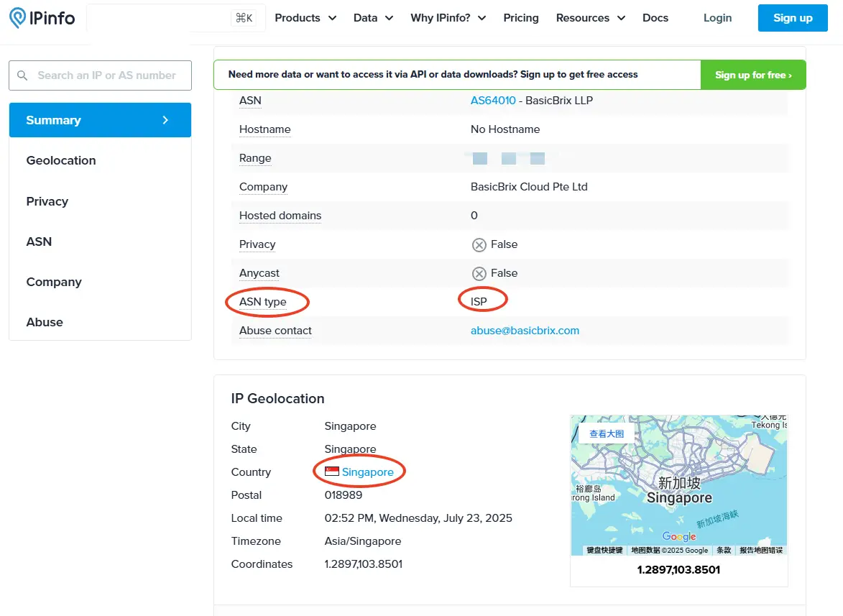Screen dimensions: 843x616
Task: Click the Singapore country link
Action: coord(367,472)
